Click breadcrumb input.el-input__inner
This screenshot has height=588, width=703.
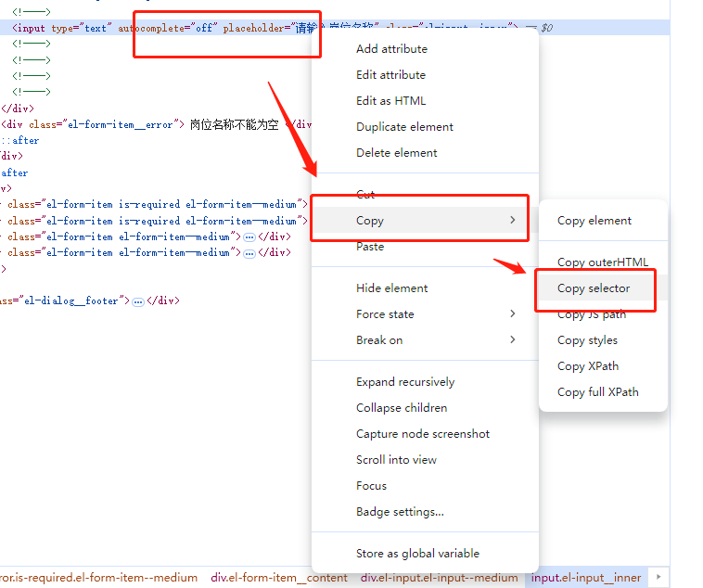point(586,577)
